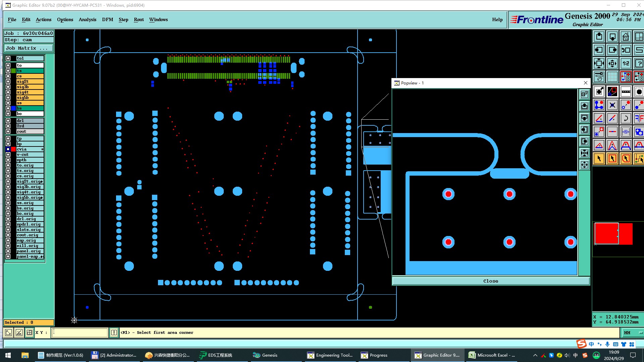Click the rotate feature tool icon
644x362 pixels.
click(x=626, y=118)
